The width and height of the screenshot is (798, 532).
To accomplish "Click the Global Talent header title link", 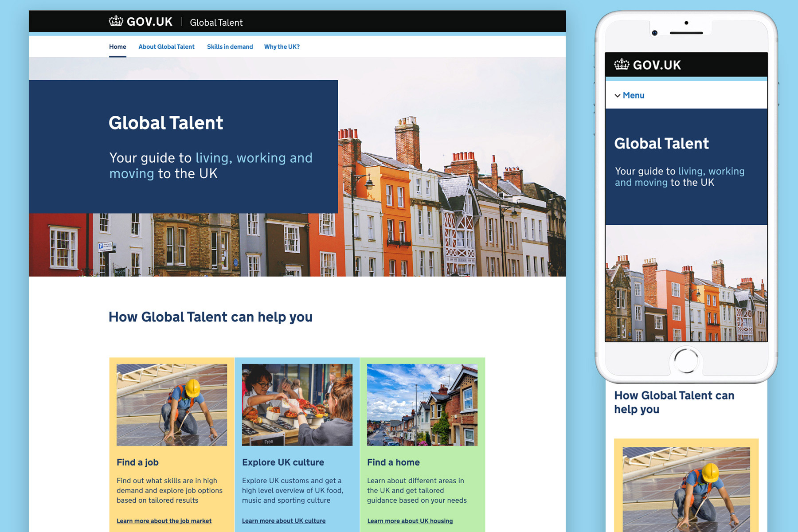I will pos(216,22).
